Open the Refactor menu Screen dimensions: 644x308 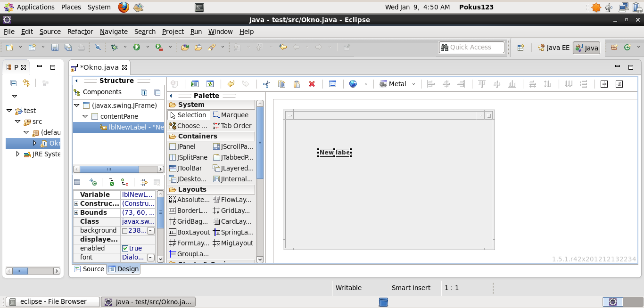pyautogui.click(x=80, y=32)
